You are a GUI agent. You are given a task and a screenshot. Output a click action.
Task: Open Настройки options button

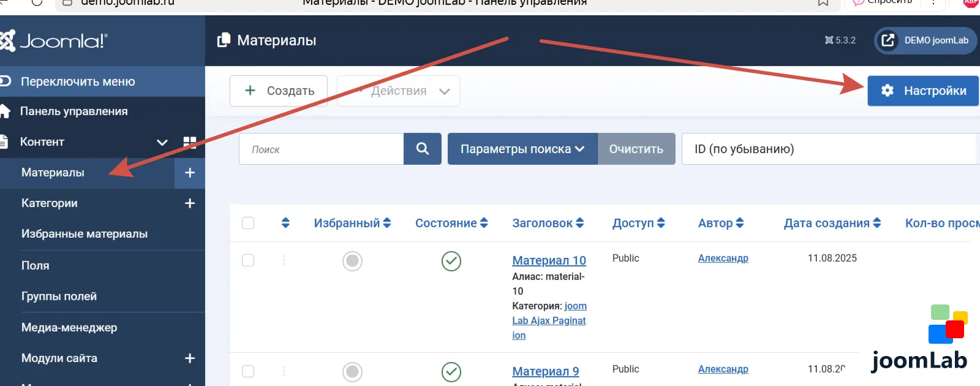click(x=923, y=91)
